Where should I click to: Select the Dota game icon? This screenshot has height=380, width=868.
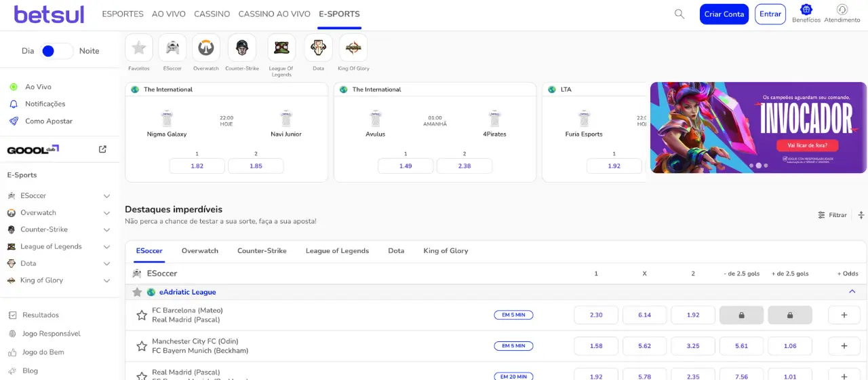(x=318, y=47)
